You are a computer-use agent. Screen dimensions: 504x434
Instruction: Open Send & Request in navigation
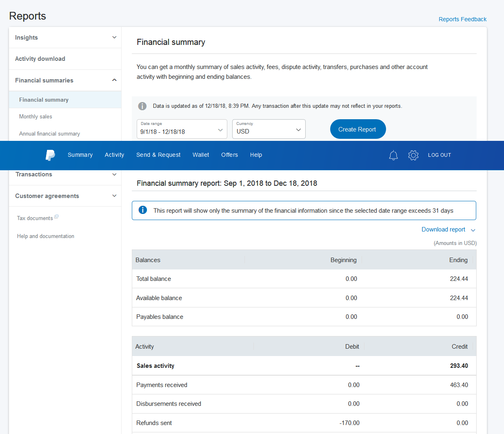[x=158, y=155]
